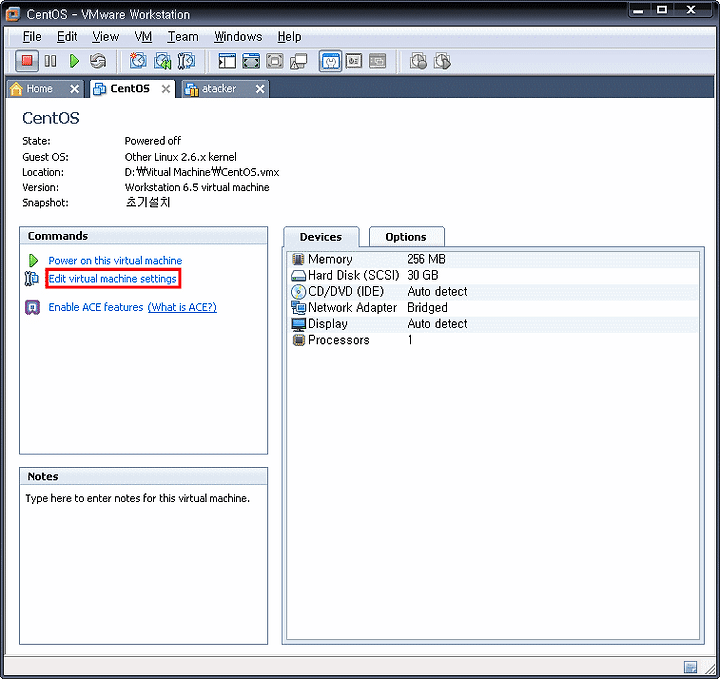This screenshot has width=720, height=679.
Task: Open the Help menu
Action: pyautogui.click(x=289, y=37)
